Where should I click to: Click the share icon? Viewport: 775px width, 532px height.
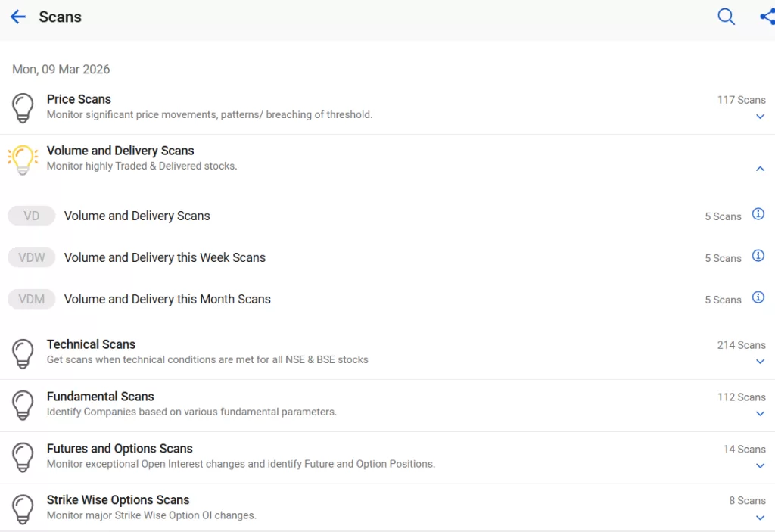pos(767,17)
